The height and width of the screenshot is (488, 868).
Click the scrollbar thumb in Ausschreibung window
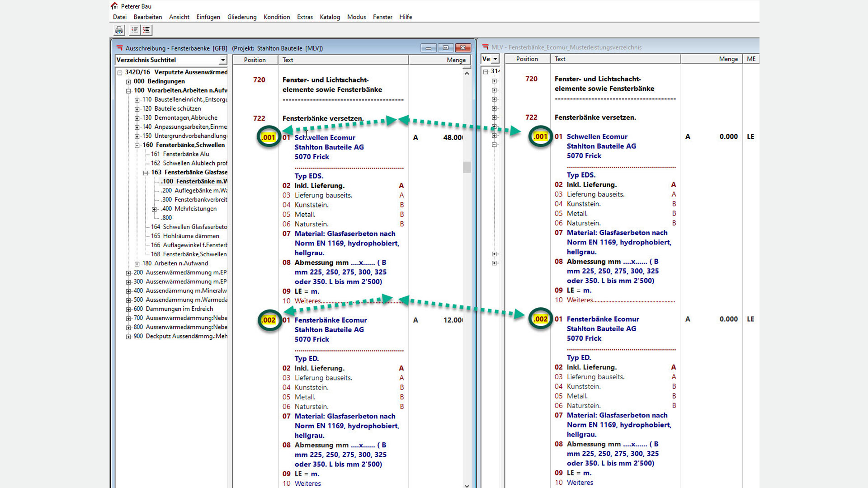pyautogui.click(x=467, y=167)
